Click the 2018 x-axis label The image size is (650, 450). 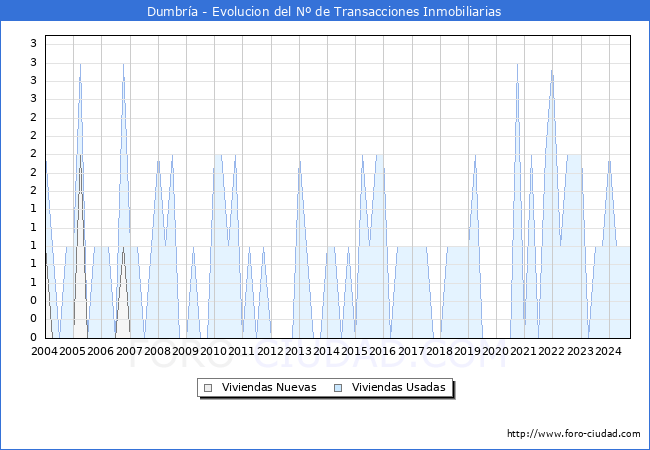tap(439, 351)
